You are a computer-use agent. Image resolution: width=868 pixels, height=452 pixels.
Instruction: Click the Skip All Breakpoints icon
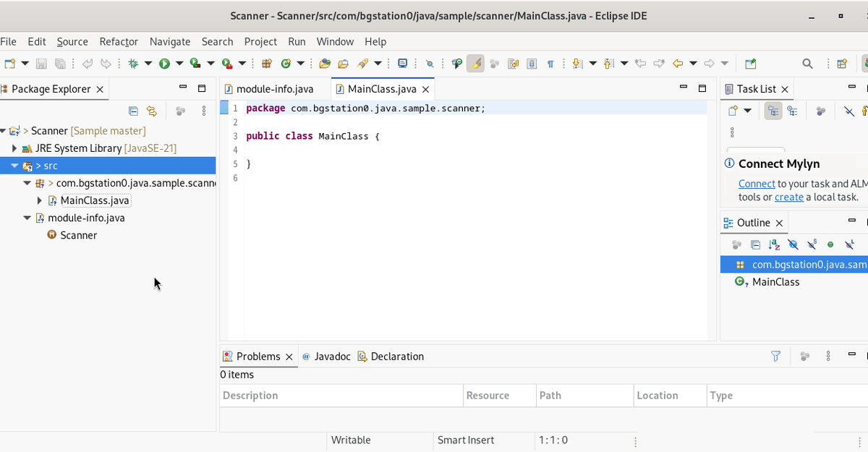(429, 64)
